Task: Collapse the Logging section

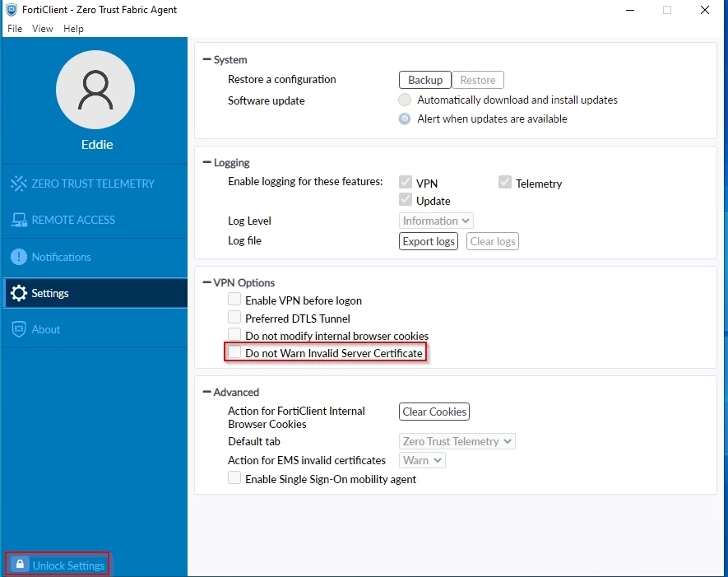Action: coord(207,163)
